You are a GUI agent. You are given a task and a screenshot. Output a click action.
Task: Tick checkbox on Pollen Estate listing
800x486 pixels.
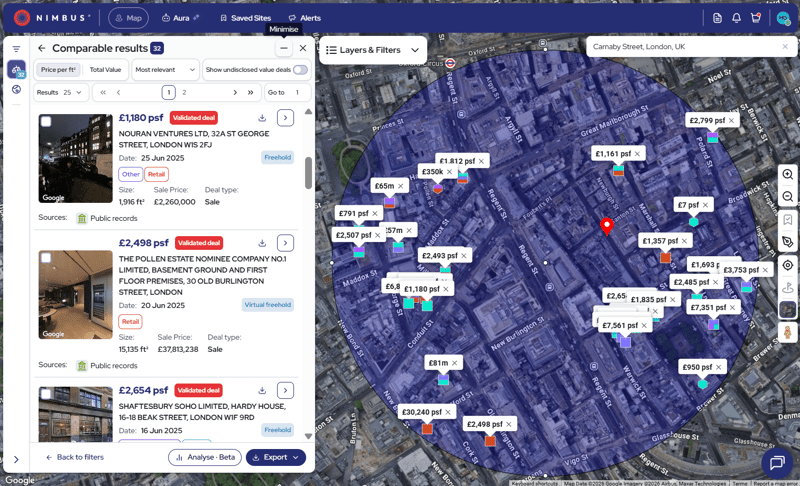[46, 258]
